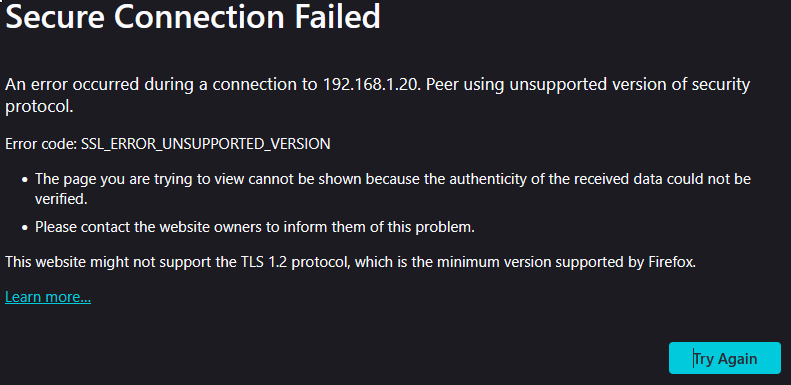Click the 192.168.1.20 IP address
Viewport: 791px width, 385px height.
370,84
